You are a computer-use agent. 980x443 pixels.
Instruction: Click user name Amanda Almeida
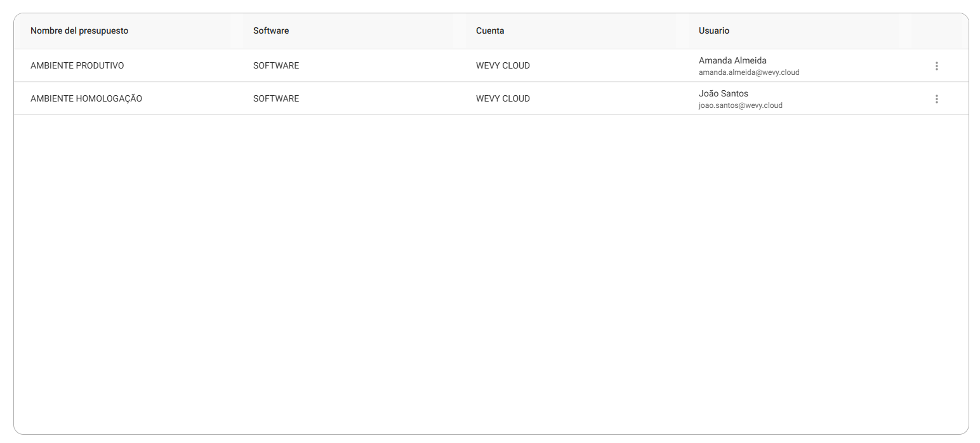point(732,60)
